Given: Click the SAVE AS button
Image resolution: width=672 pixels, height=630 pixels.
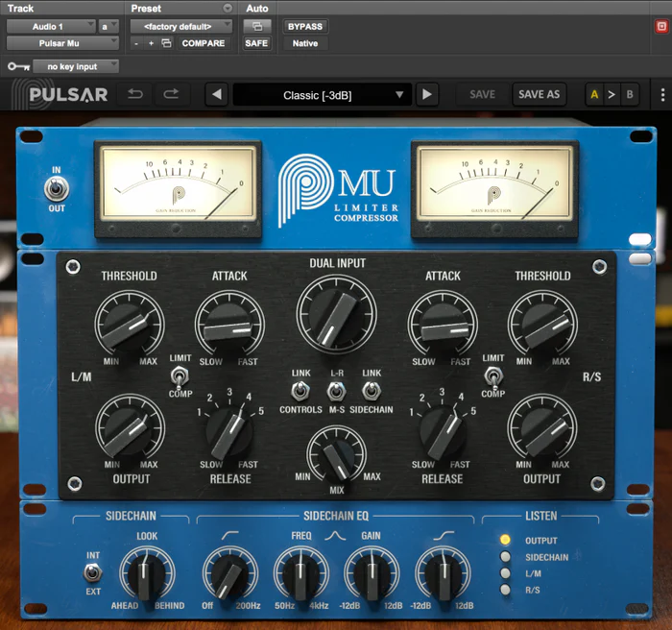Looking at the screenshot, I should (539, 94).
